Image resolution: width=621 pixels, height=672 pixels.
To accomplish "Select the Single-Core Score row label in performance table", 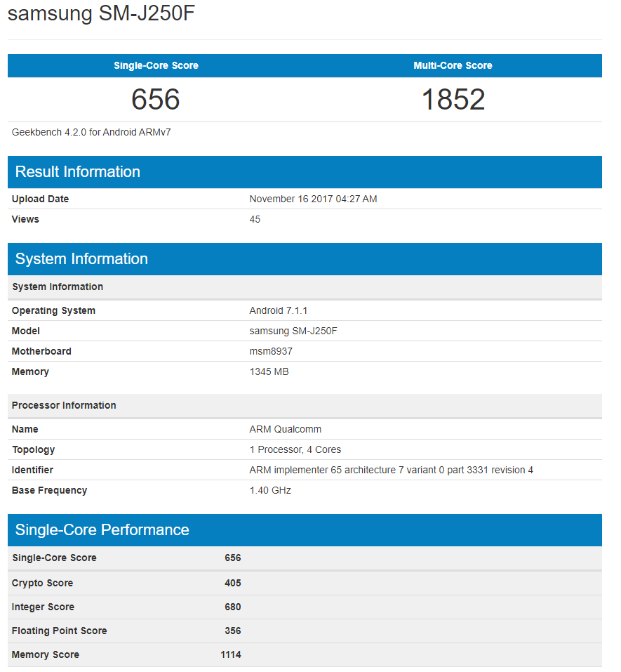I will click(55, 558).
